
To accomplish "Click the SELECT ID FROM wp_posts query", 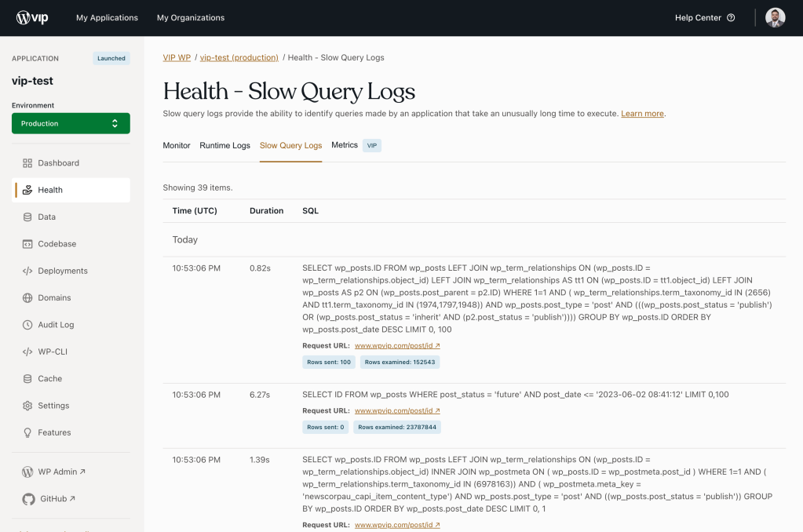I will point(515,395).
